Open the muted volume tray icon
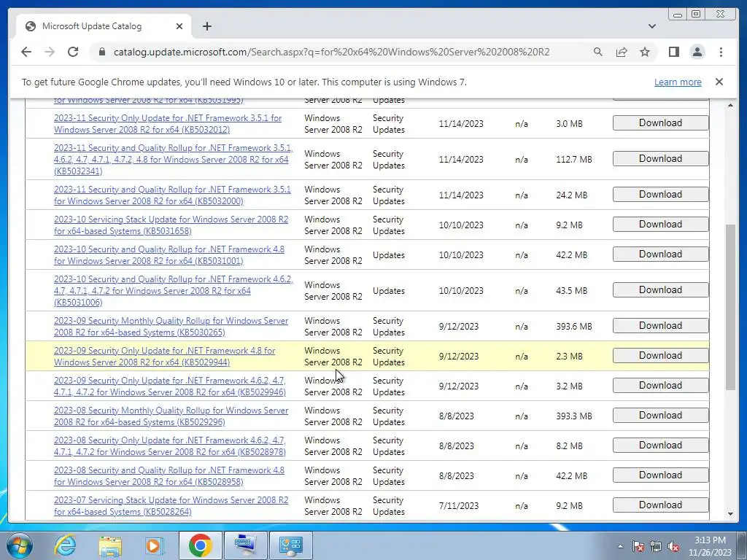This screenshot has height=560, width=747. point(673,546)
